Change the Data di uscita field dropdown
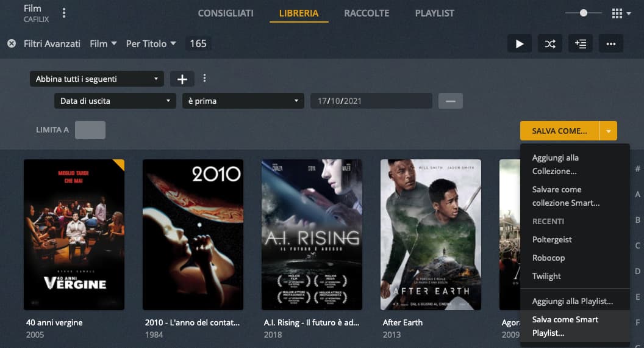Image resolution: width=644 pixels, height=348 pixels. [115, 101]
